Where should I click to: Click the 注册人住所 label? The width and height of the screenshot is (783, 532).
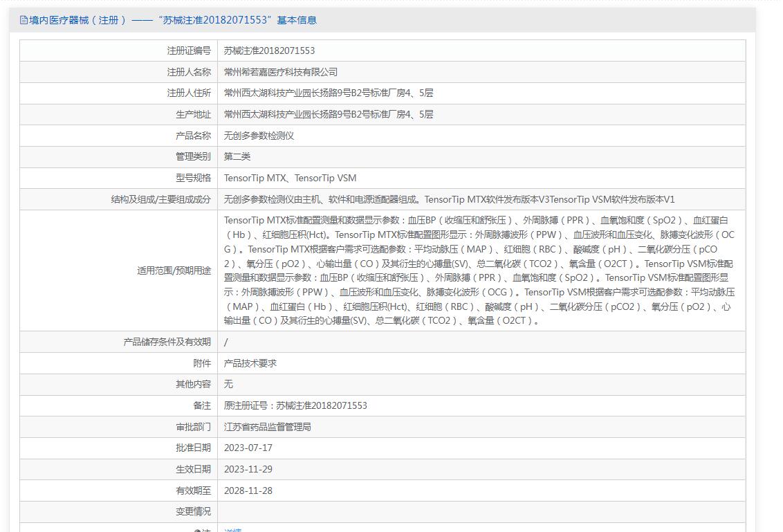tap(189, 93)
